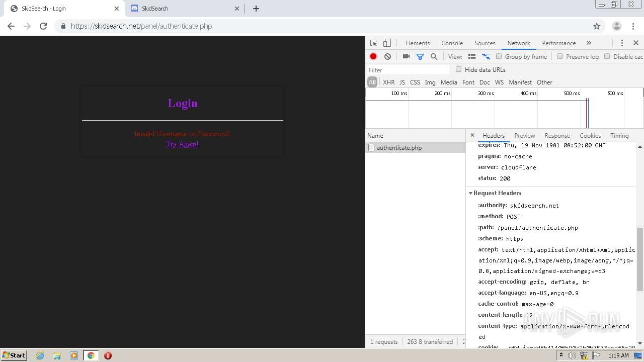
Task: Switch to Sources tab
Action: tap(485, 43)
